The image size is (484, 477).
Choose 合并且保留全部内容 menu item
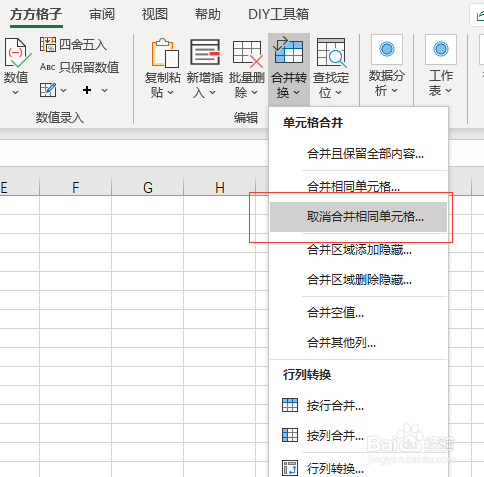358,154
